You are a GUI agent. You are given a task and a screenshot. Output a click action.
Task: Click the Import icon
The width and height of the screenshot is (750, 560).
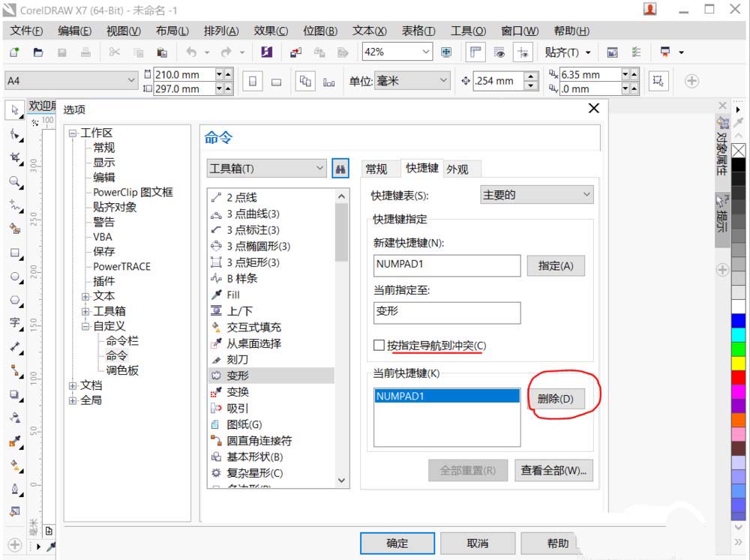[296, 52]
